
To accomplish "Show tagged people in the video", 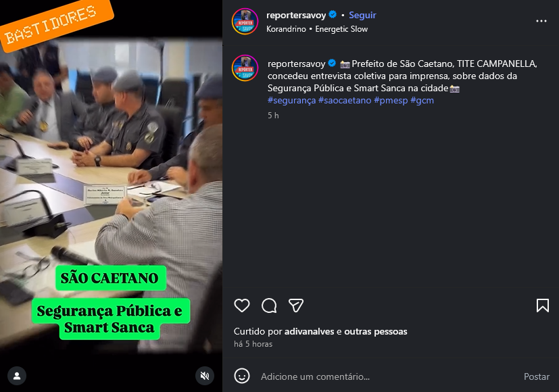I will [17, 376].
